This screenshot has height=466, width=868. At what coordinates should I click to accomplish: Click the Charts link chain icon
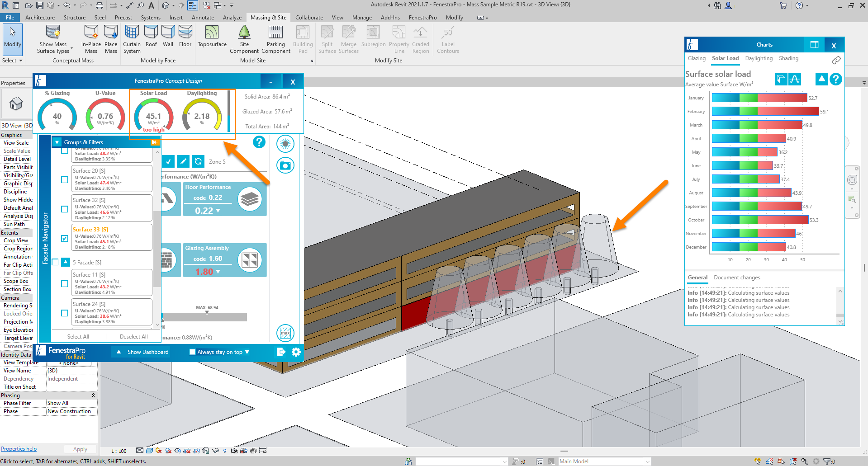click(x=836, y=60)
